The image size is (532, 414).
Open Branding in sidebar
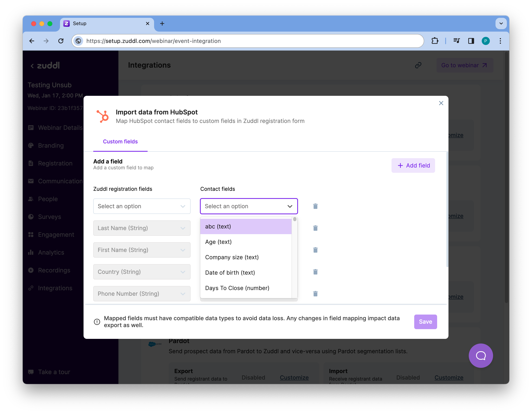click(46, 146)
